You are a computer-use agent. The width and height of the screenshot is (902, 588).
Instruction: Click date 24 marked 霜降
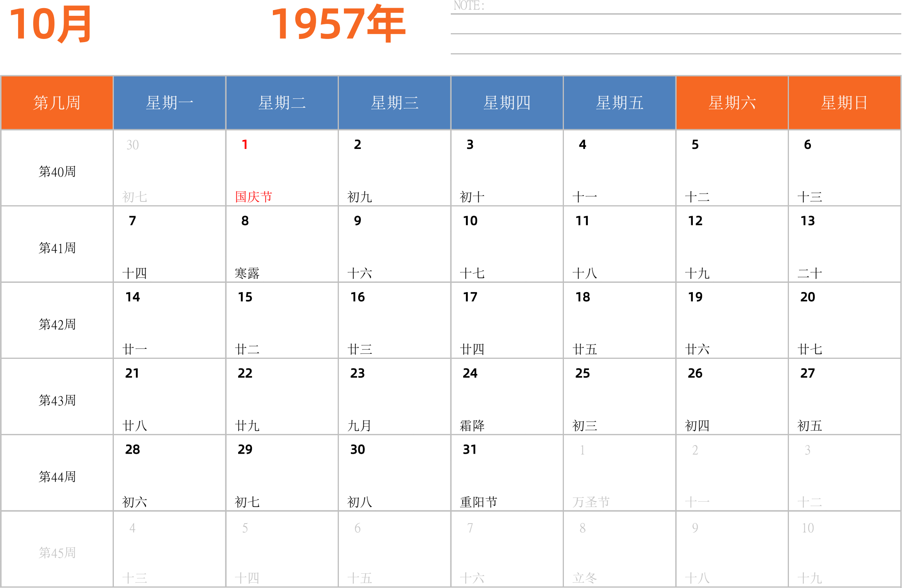coord(507,397)
